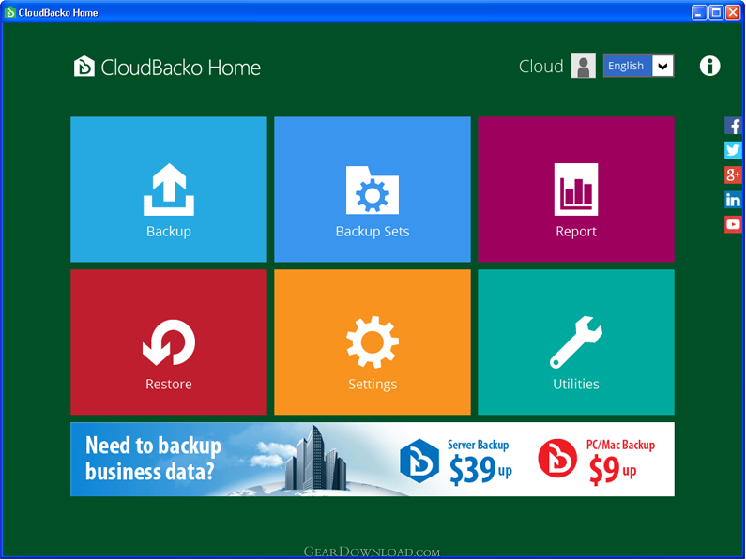The image size is (746, 560).
Task: Click the CloudBacko Home logo
Action: tap(167, 68)
